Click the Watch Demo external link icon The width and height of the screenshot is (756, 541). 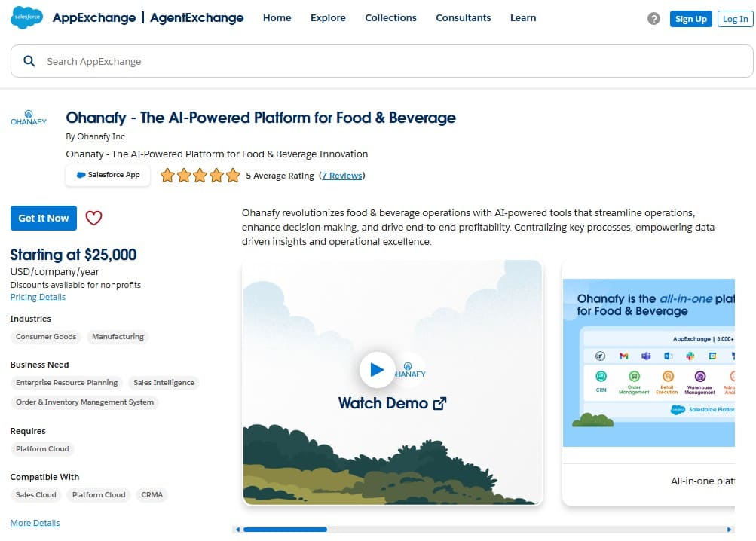[439, 403]
